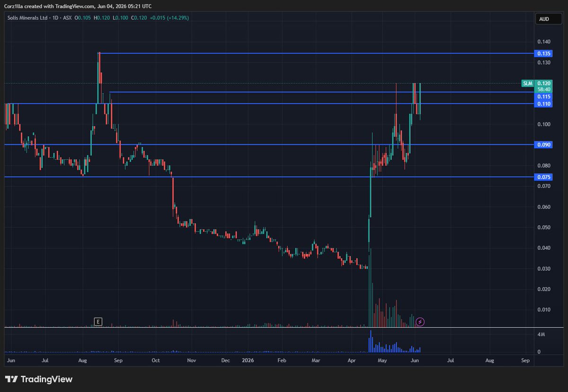Click the TradingView logo
This screenshot has width=568, height=392.
coord(39,379)
